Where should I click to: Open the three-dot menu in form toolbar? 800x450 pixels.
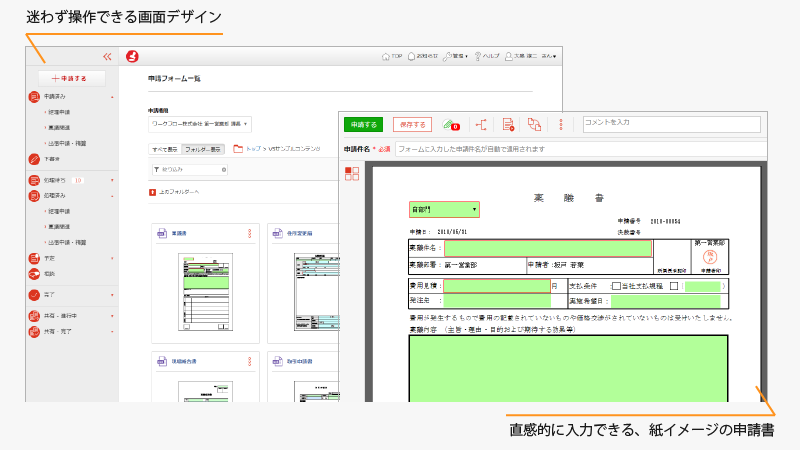[x=561, y=125]
